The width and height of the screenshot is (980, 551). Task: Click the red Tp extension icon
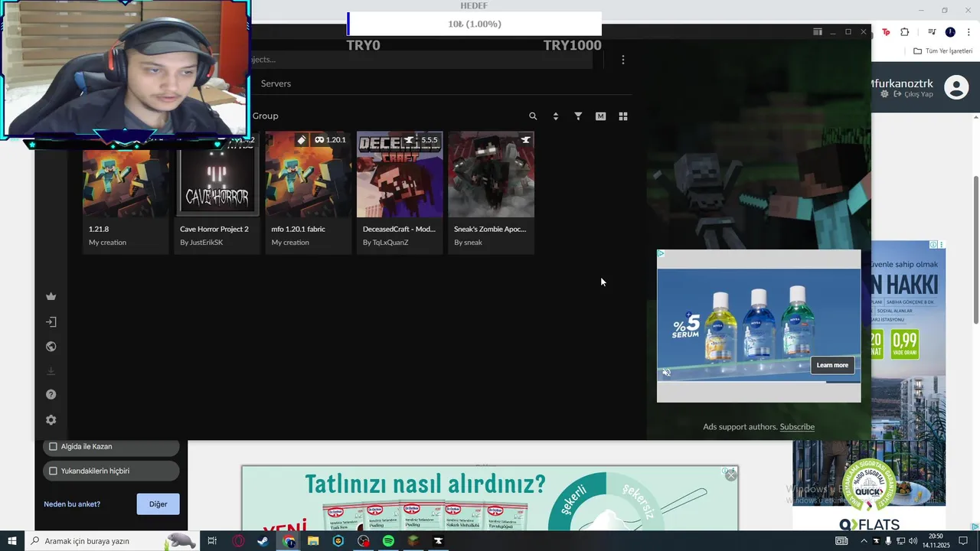(x=886, y=32)
